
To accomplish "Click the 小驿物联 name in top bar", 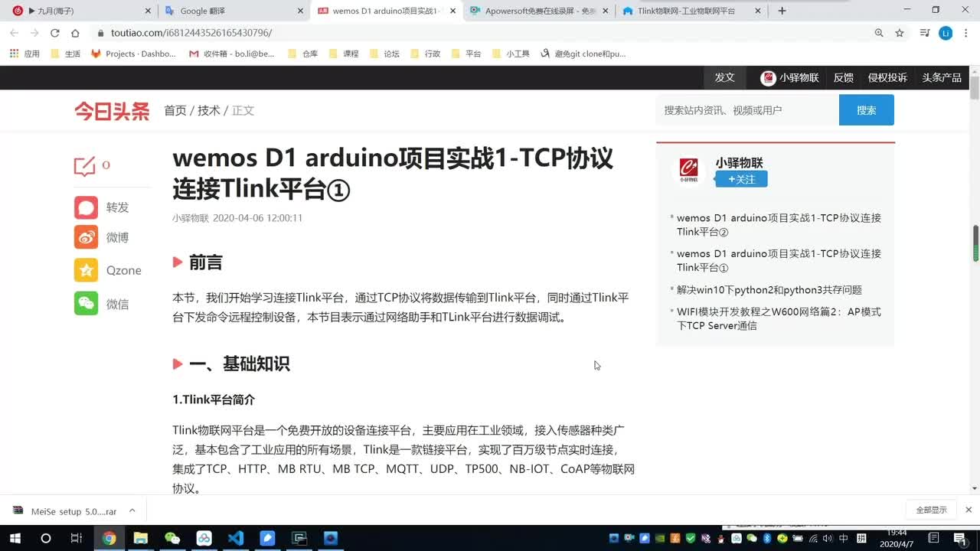I will pos(799,77).
